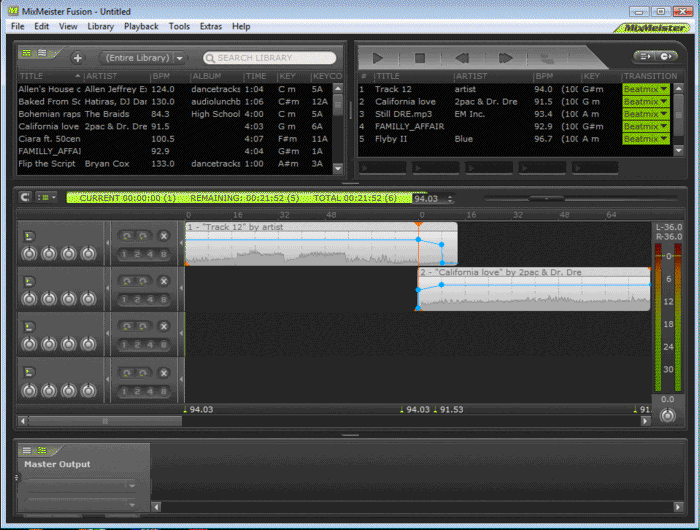The height and width of the screenshot is (530, 700).
Task: Click the playlist options icon at top right
Action: 646,56
